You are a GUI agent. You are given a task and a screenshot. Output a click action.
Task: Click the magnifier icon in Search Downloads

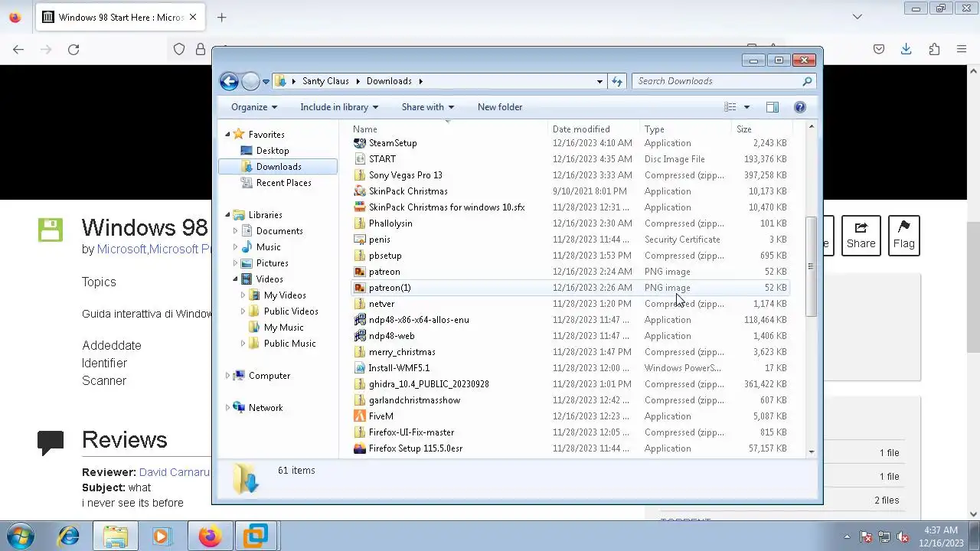[807, 81]
